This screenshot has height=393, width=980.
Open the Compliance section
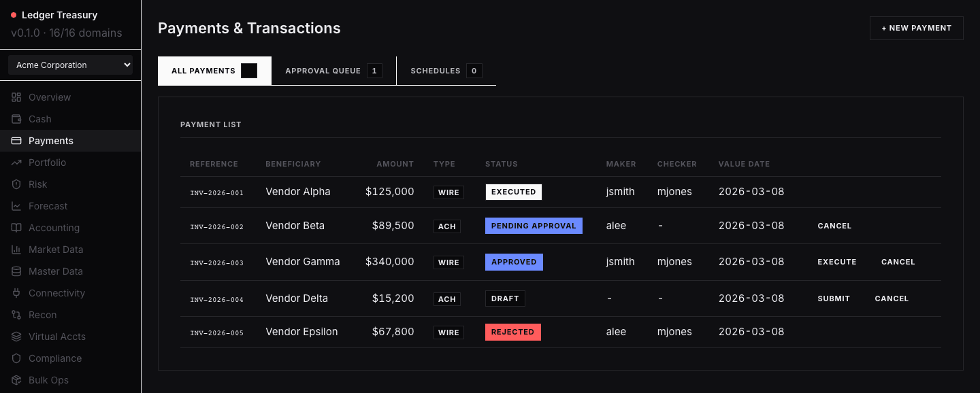pyautogui.click(x=71, y=358)
